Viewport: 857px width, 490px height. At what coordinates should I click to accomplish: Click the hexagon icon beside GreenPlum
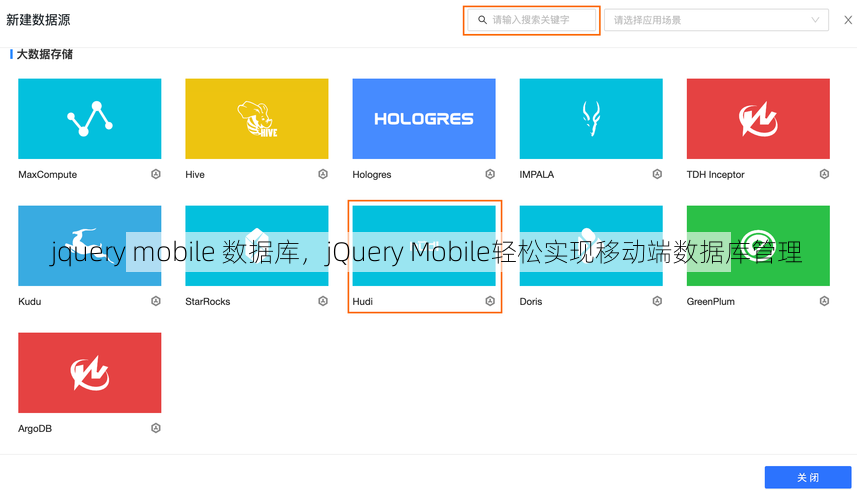click(825, 301)
